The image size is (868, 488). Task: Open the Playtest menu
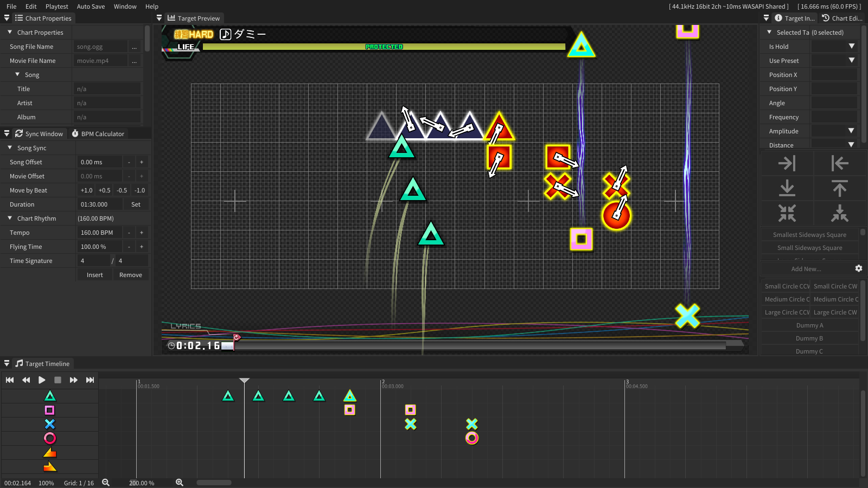[57, 7]
